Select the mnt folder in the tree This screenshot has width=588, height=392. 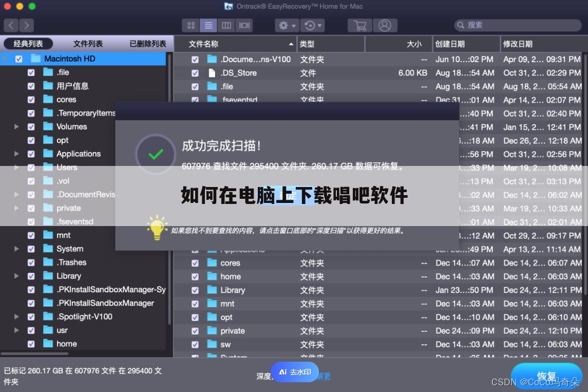click(x=63, y=235)
